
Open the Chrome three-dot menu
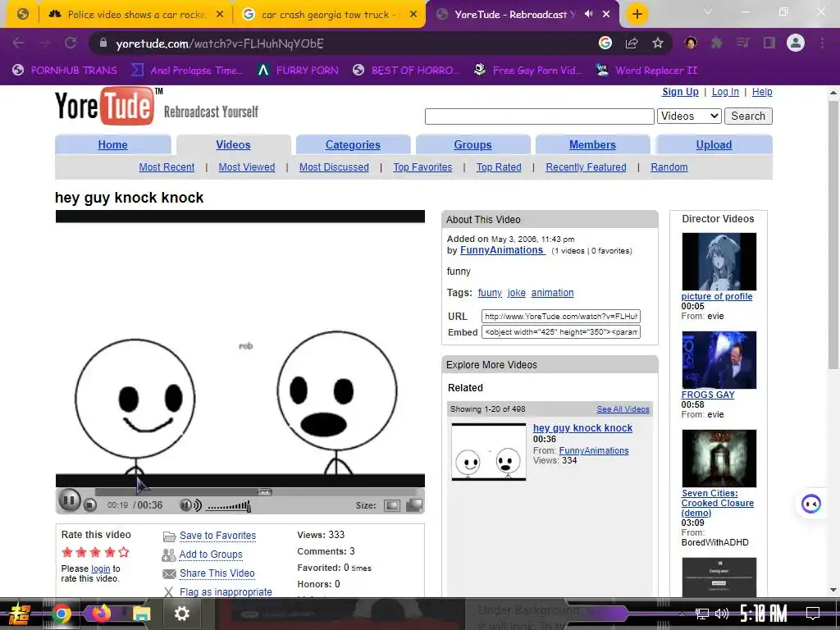coord(822,43)
